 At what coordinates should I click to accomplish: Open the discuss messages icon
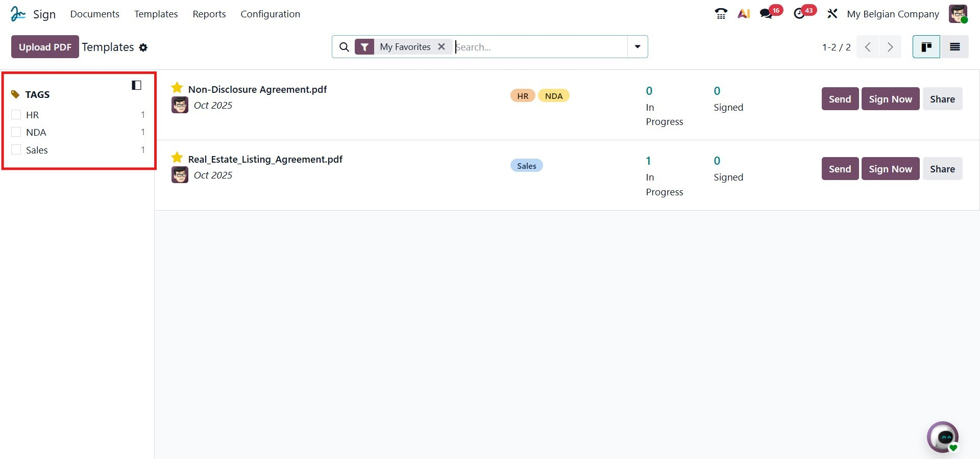point(766,14)
